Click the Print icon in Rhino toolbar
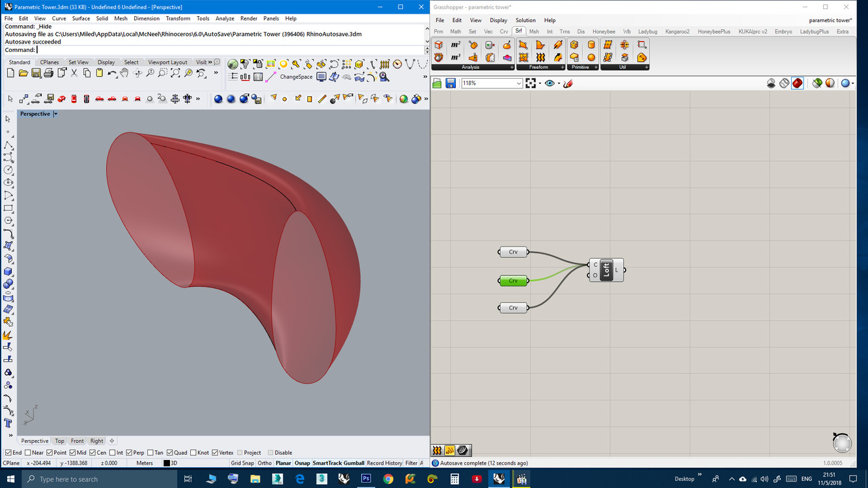The image size is (868, 488). pyautogui.click(x=49, y=74)
